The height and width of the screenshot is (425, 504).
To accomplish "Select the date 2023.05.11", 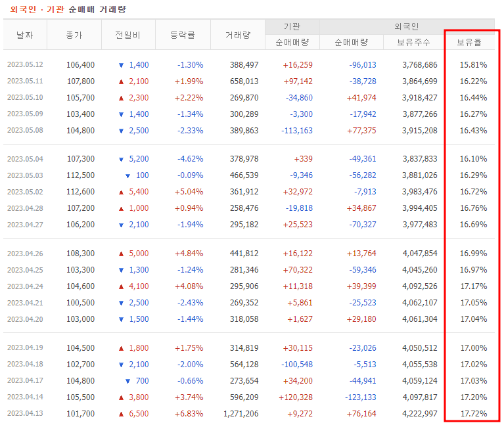I will coord(25,81).
